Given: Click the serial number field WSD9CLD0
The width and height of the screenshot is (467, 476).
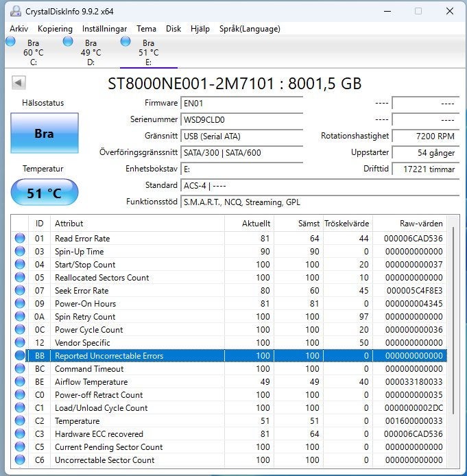Looking at the screenshot, I should coord(242,120).
